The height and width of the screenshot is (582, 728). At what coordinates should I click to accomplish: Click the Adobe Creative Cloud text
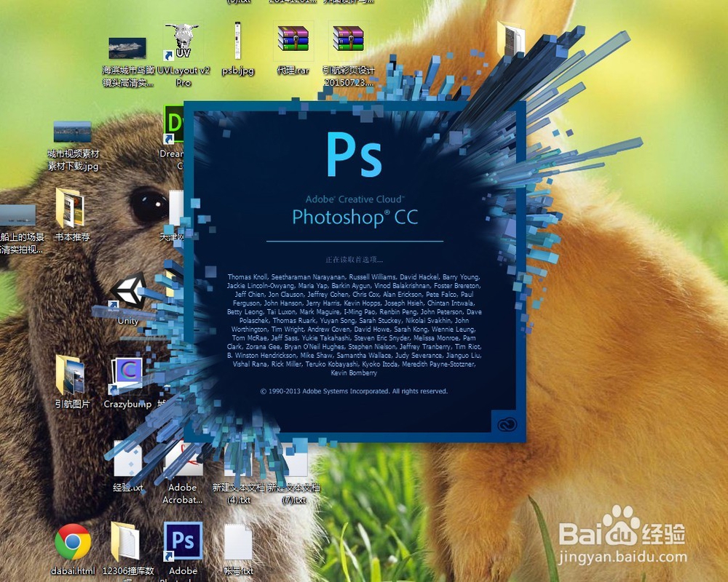point(355,199)
